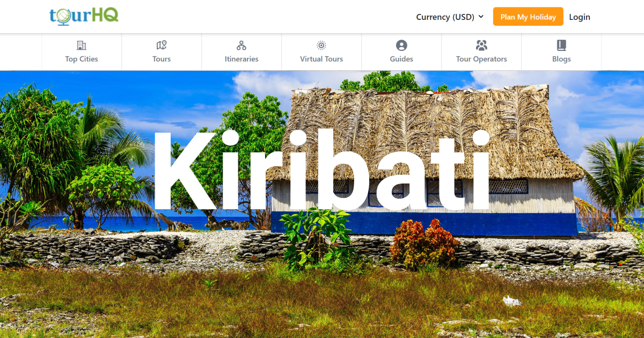Switch to the Itineraries navigation tab

coord(241,52)
